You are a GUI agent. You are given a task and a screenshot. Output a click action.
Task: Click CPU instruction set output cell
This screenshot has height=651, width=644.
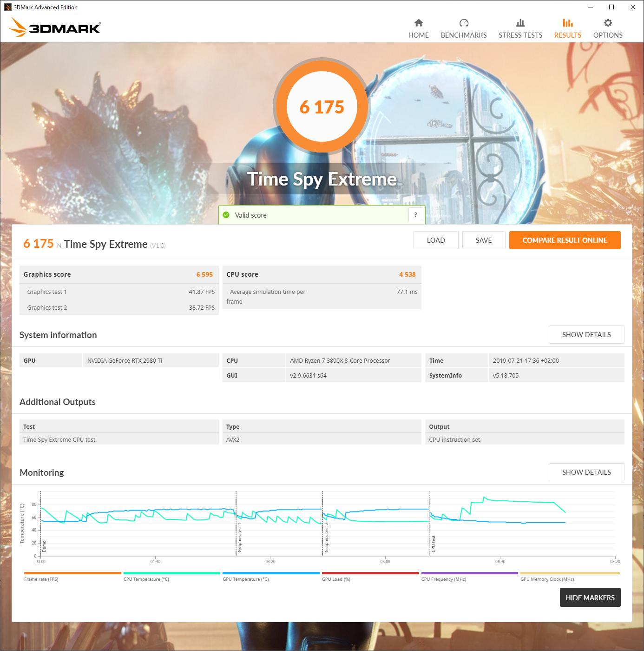point(525,439)
